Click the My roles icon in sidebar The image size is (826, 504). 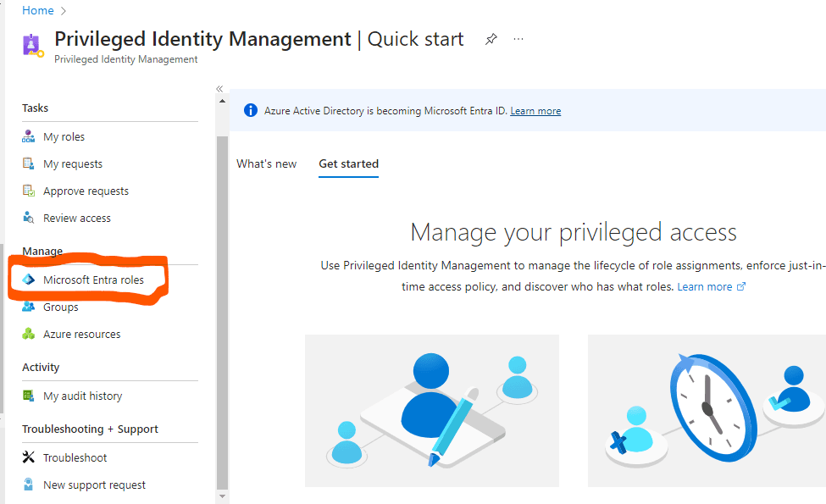(x=29, y=137)
